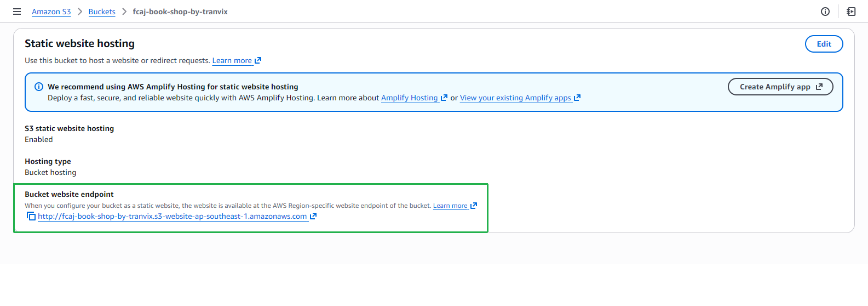The width and height of the screenshot is (868, 306).
Task: Open the hamburger navigation menu
Action: click(17, 12)
